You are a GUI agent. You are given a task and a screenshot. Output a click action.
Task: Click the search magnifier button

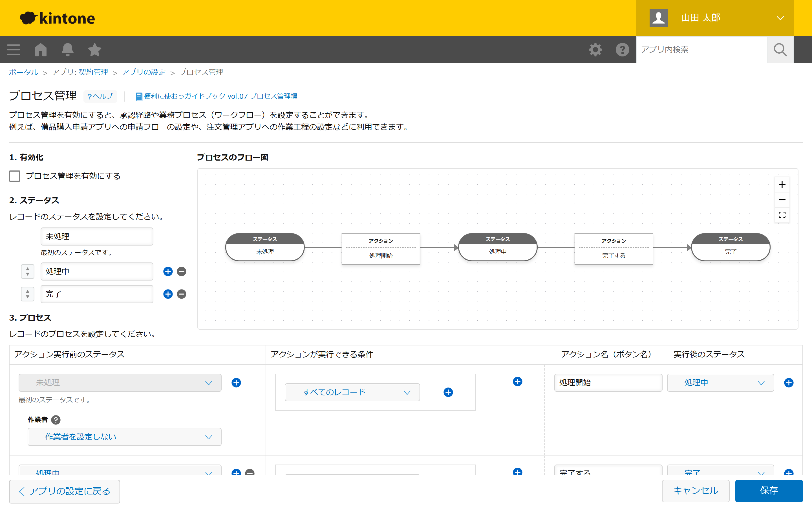coord(780,50)
